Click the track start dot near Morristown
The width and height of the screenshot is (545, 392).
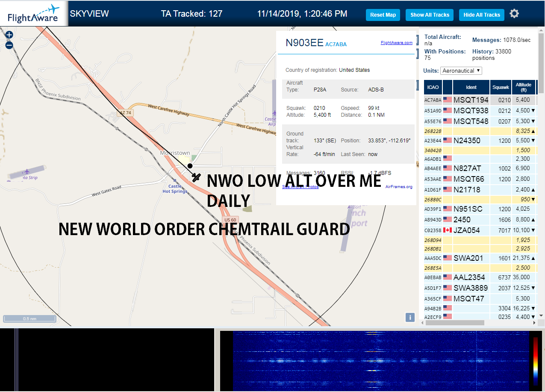coord(190,166)
